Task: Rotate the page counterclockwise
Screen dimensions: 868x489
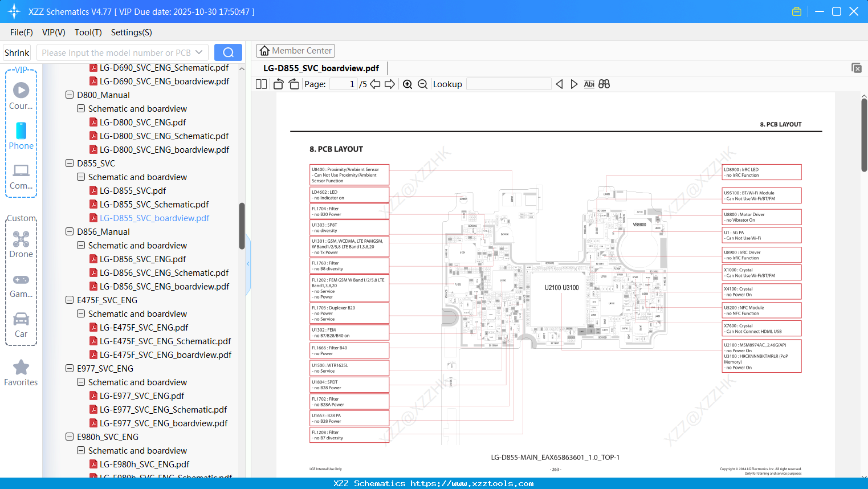Action: click(278, 83)
